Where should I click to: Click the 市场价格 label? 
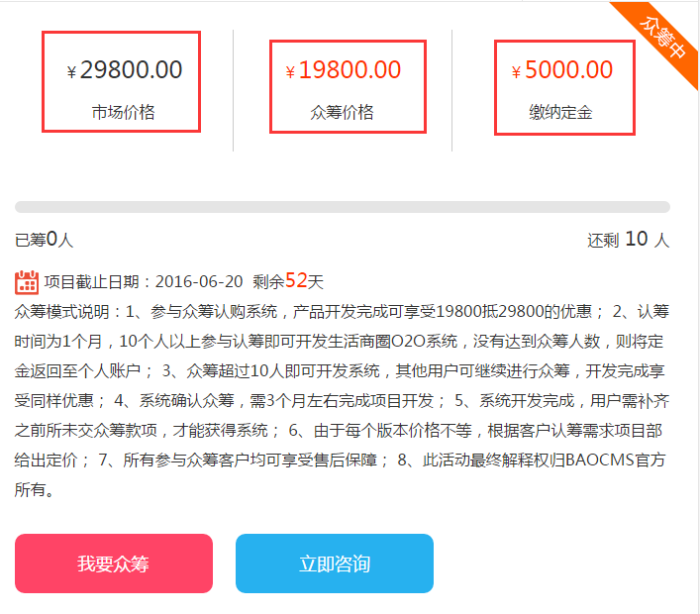pos(123,112)
